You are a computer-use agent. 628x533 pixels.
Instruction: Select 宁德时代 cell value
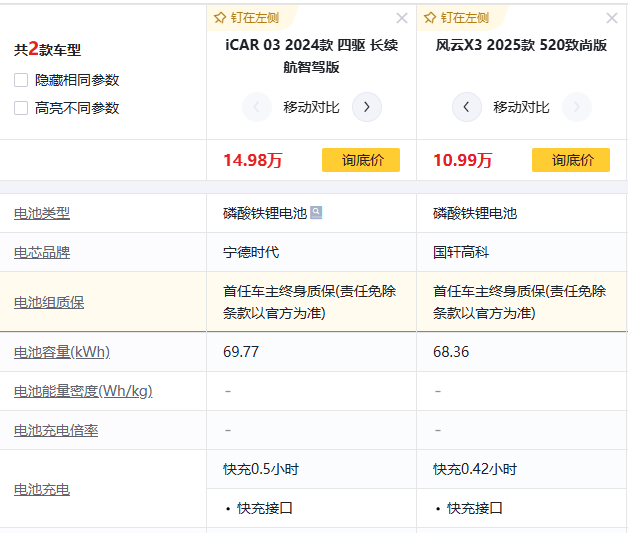pyautogui.click(x=251, y=252)
